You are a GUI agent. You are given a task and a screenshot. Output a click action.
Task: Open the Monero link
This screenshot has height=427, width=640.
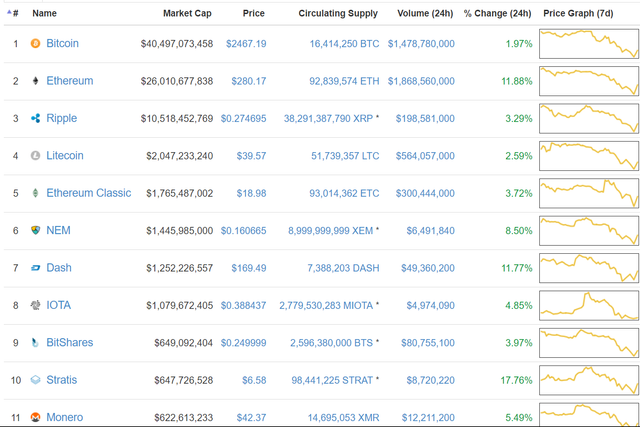pos(64,417)
